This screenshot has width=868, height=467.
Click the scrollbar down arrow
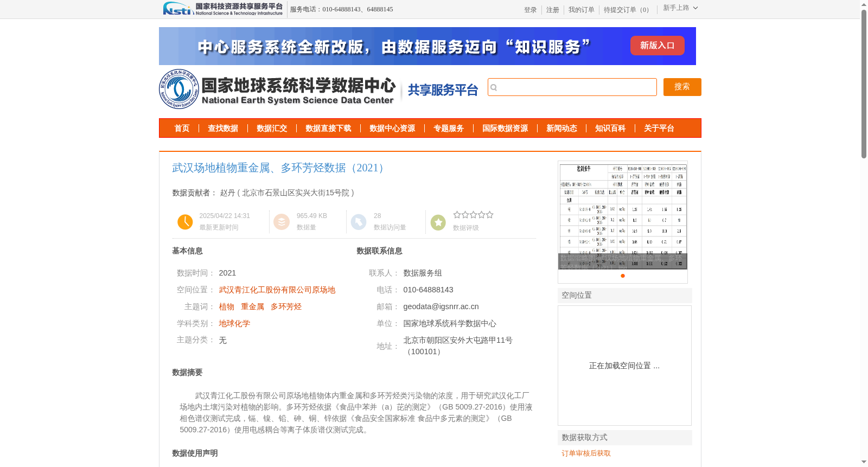tap(864, 463)
